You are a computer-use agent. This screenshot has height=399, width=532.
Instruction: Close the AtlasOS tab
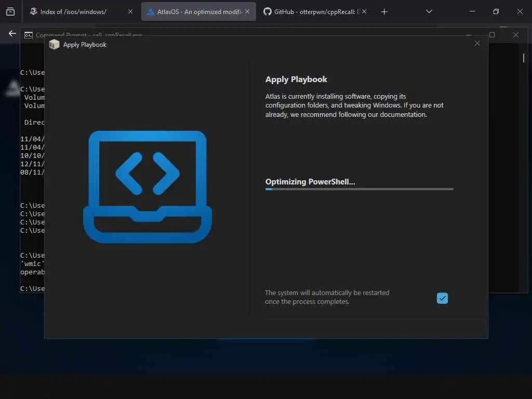[x=247, y=11]
